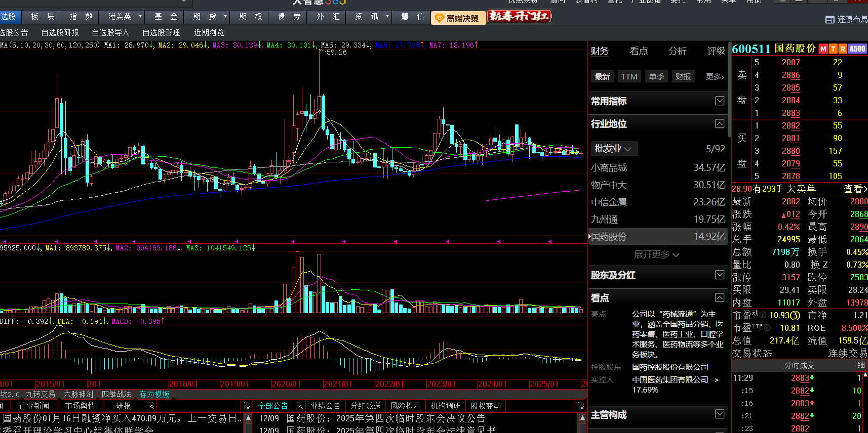Switch to 评级 tab

coord(716,51)
